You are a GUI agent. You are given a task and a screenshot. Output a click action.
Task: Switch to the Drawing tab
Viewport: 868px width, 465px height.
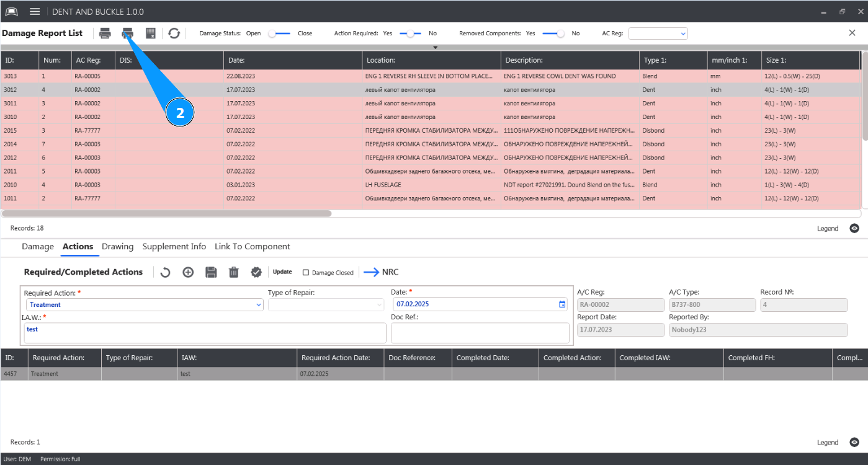pos(118,247)
